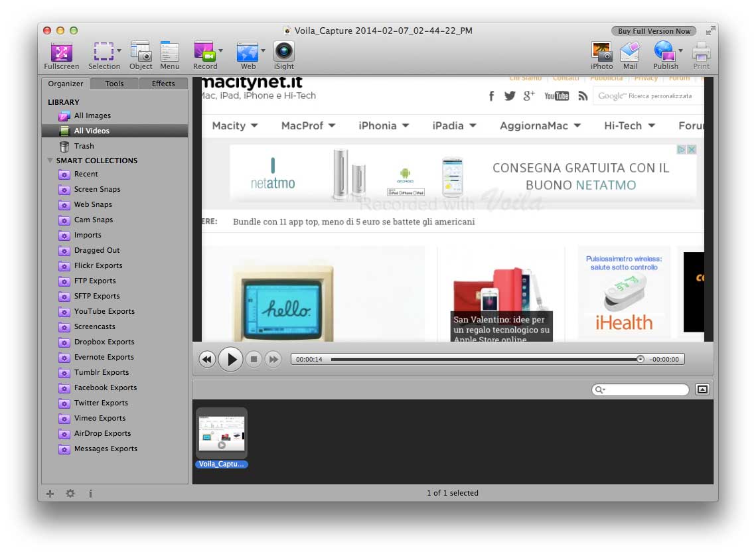Open the Trash in the library
The width and height of the screenshot is (756, 554).
pyautogui.click(x=115, y=146)
